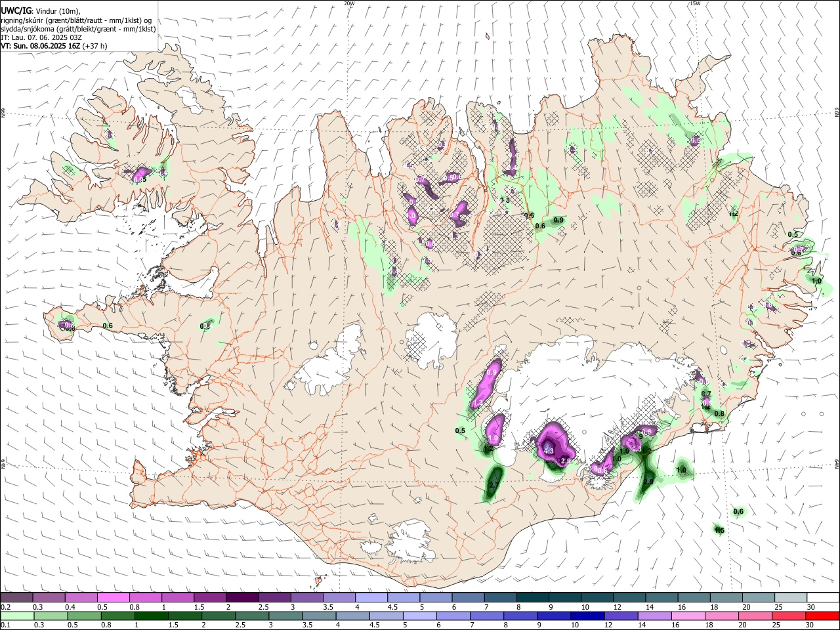
Task: Choose the blue 8 rain swatch
Action: [x=520, y=616]
